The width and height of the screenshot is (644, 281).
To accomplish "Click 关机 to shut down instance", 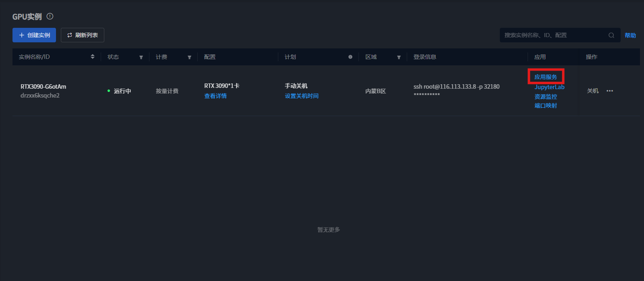I will [x=592, y=91].
